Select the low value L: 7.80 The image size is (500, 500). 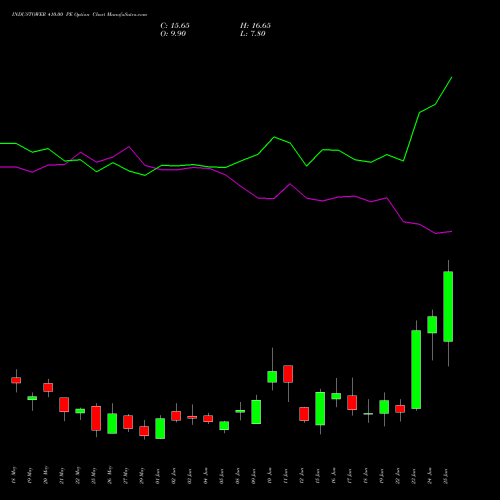253,34
